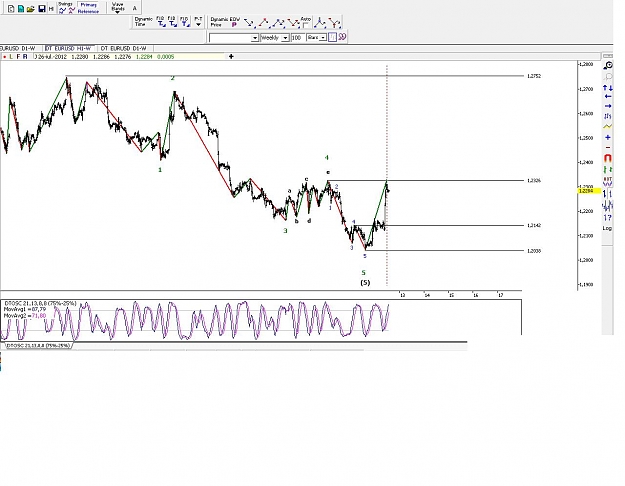Click the 1,2326 price level label
The width and height of the screenshot is (625, 486).
pos(534,181)
